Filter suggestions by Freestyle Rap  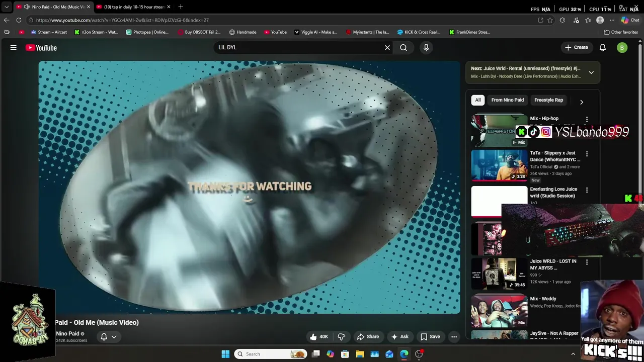pos(548,100)
